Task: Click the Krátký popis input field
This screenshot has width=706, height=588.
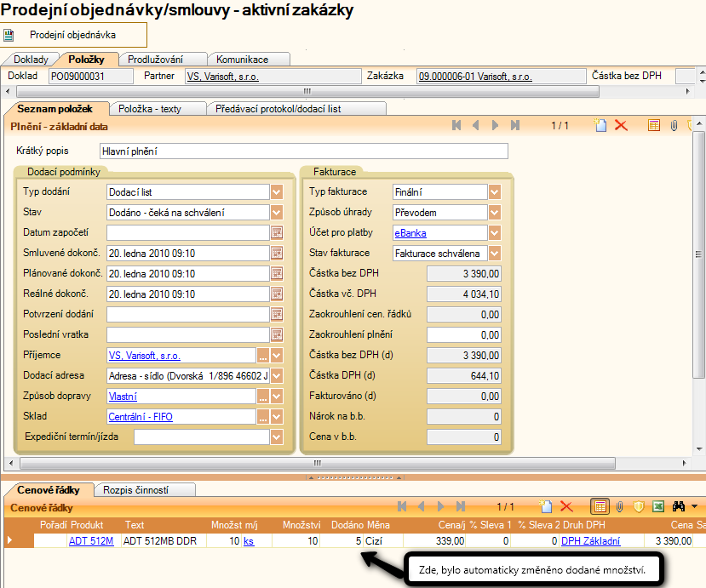Action: click(x=302, y=151)
